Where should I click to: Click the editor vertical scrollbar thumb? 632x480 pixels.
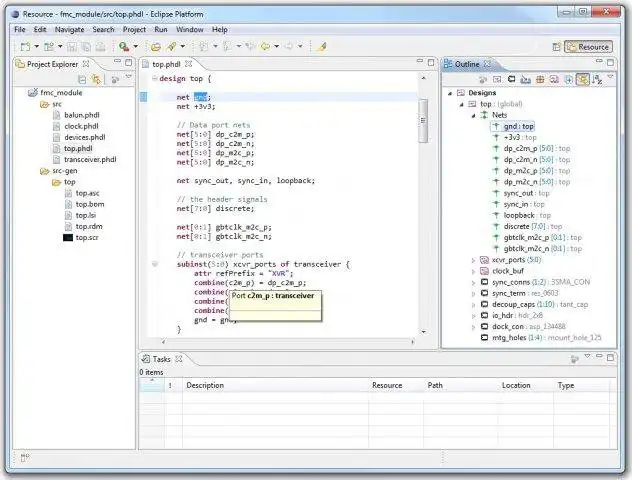point(423,120)
